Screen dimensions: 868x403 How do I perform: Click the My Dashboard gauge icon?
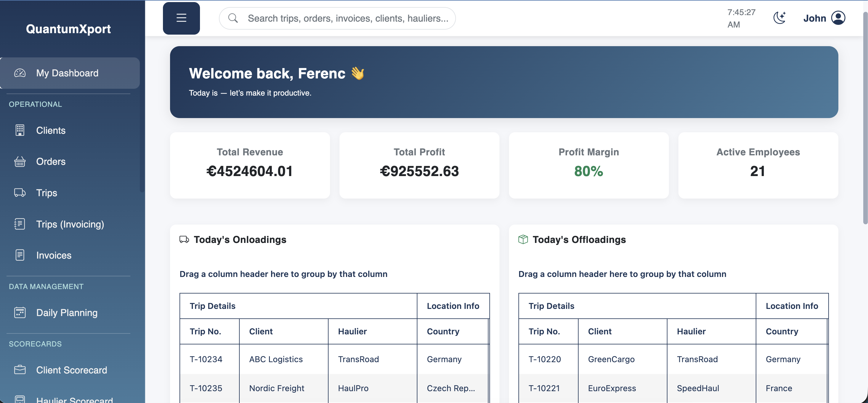[20, 73]
